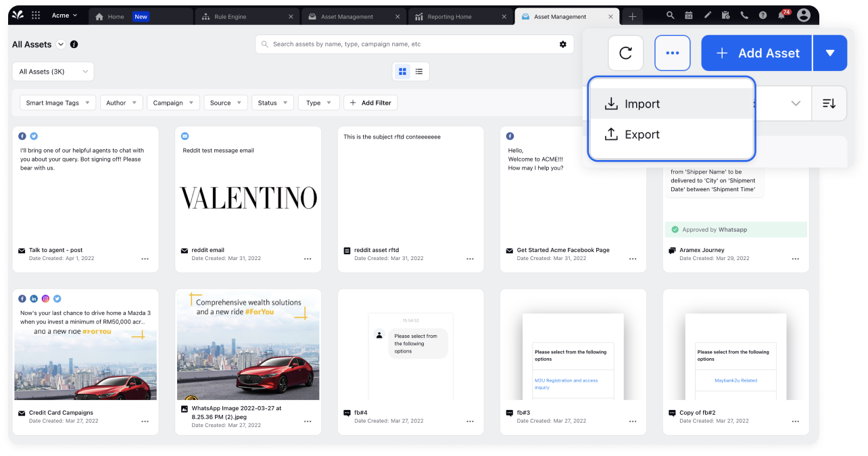The image size is (868, 456).
Task: Click the sort assets icon
Action: (829, 103)
